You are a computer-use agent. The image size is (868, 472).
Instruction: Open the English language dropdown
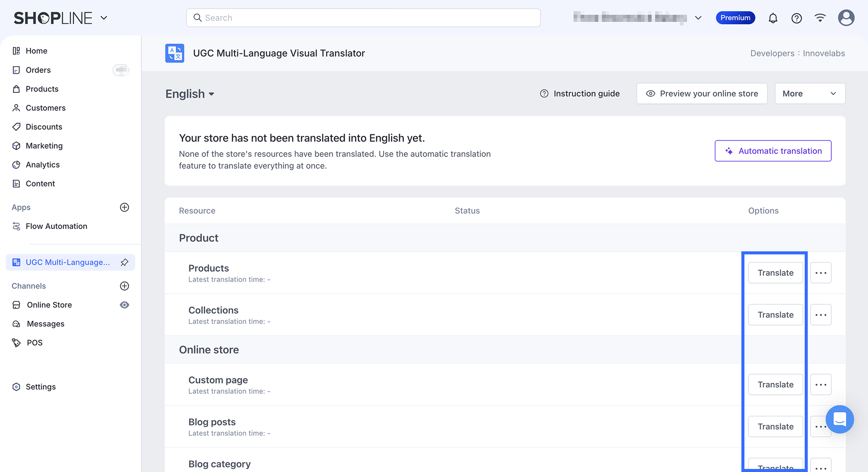pyautogui.click(x=189, y=94)
